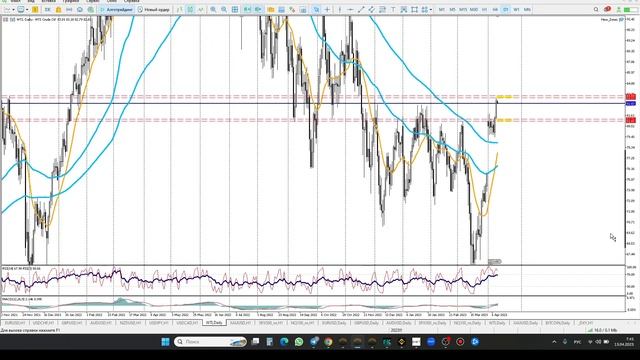Viewport: 640px width, 360px height.
Task: Toggle the AutoTrading button
Action: pyautogui.click(x=116, y=9)
